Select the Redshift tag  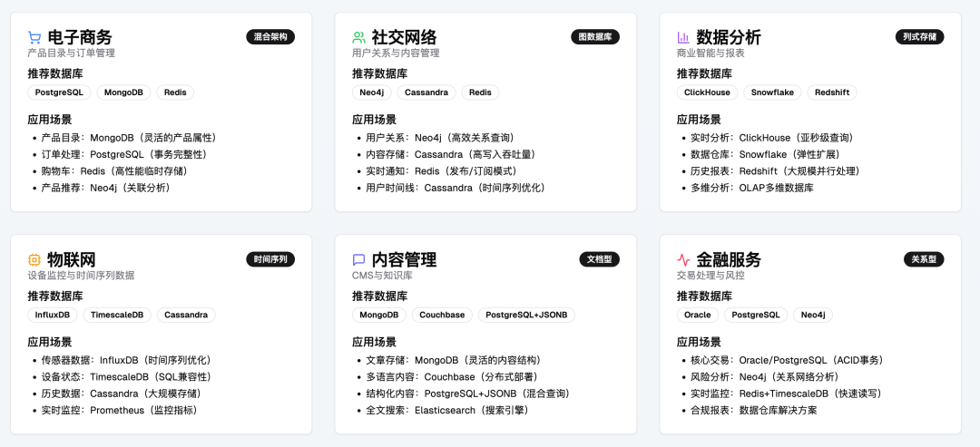[832, 92]
